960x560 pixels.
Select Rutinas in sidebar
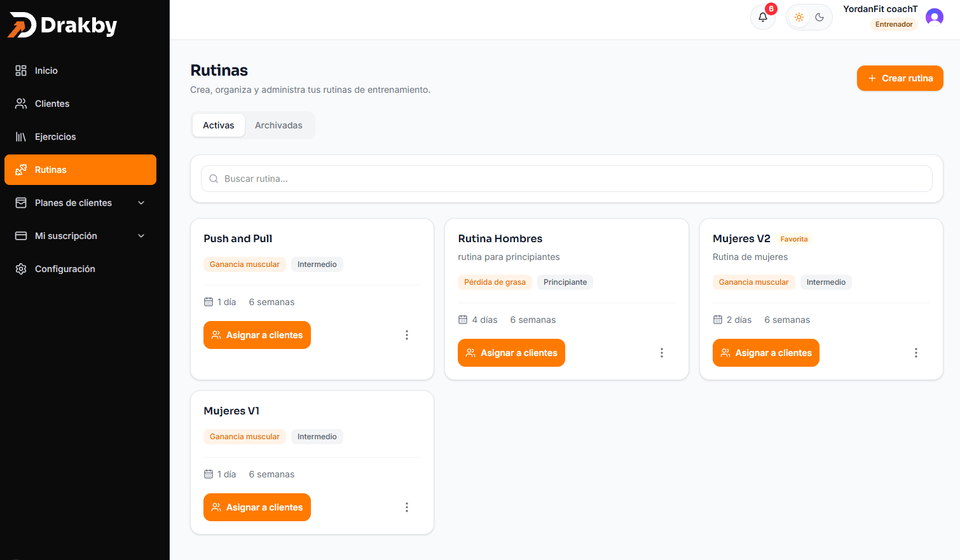pos(80,170)
